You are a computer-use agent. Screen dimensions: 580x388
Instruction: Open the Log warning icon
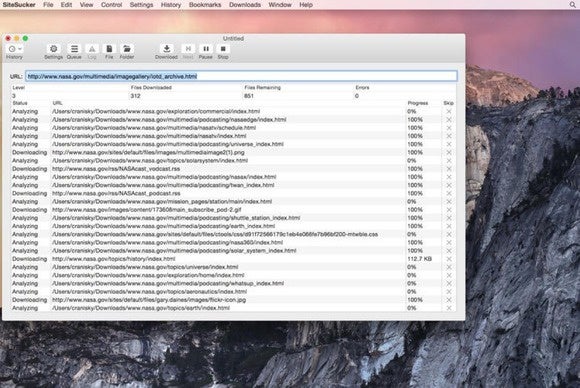92,49
